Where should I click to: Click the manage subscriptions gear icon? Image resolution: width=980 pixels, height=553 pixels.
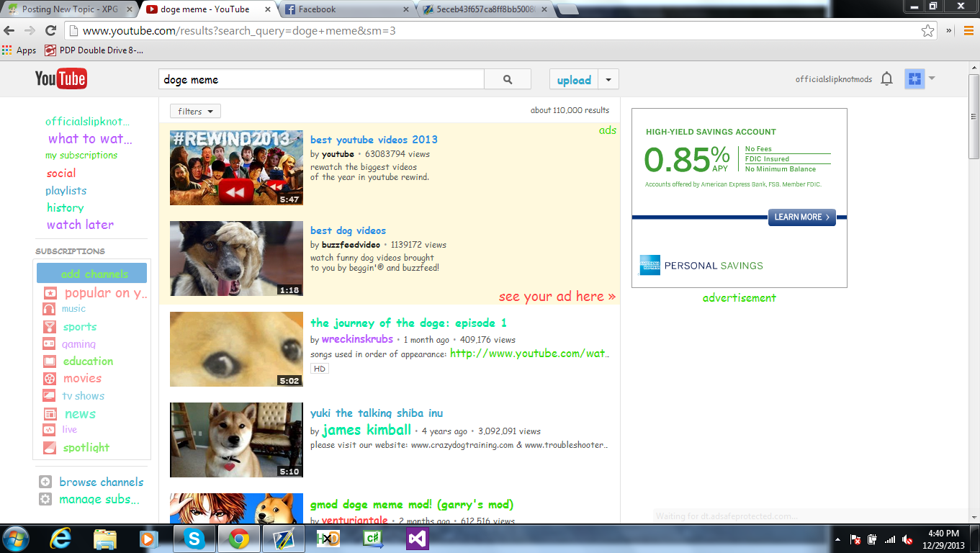(x=45, y=499)
